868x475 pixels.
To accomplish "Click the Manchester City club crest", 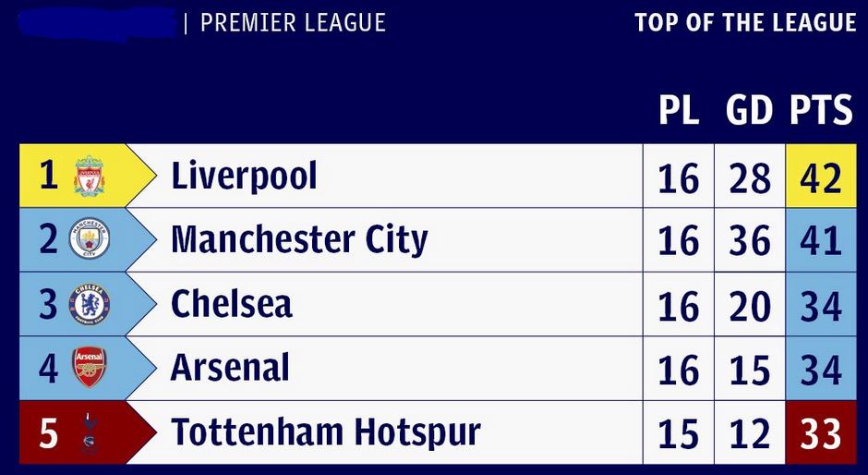I will coord(90,240).
